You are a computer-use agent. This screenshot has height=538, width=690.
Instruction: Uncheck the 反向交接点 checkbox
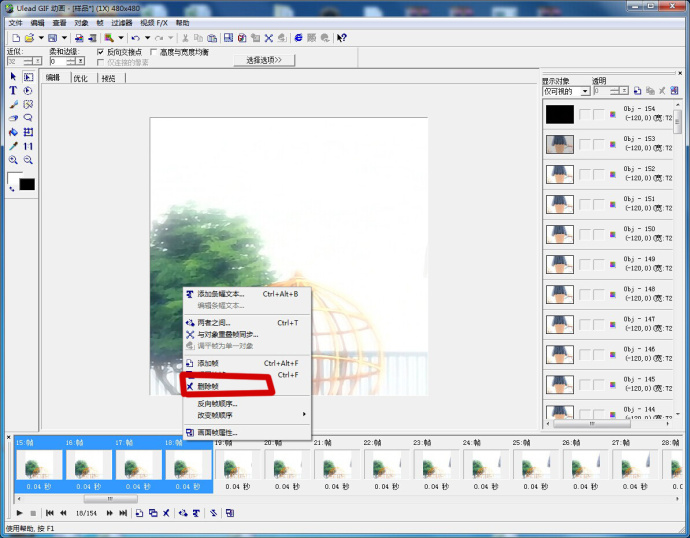coord(100,52)
